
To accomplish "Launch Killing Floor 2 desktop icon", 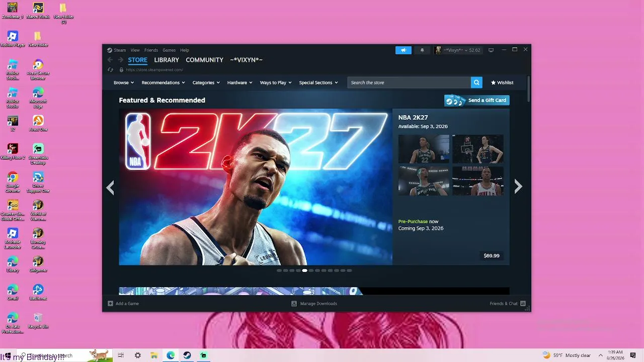I will [13, 151].
